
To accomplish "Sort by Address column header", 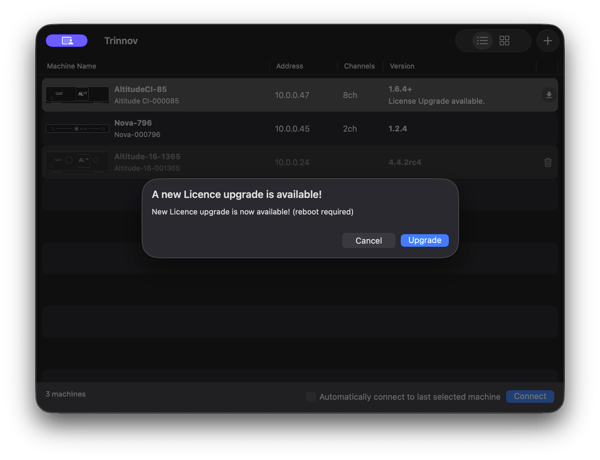I will click(x=289, y=66).
